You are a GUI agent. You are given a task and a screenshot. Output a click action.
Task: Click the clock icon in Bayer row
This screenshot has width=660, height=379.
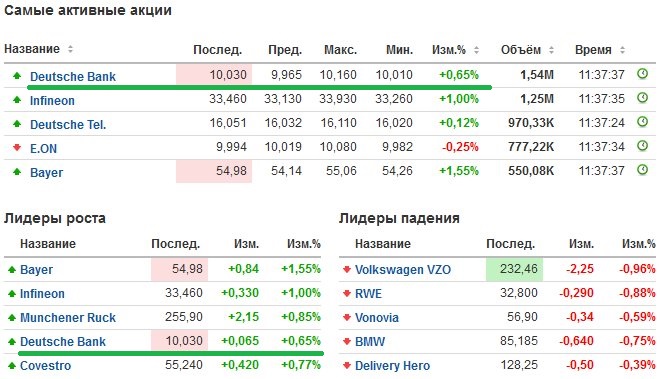642,170
